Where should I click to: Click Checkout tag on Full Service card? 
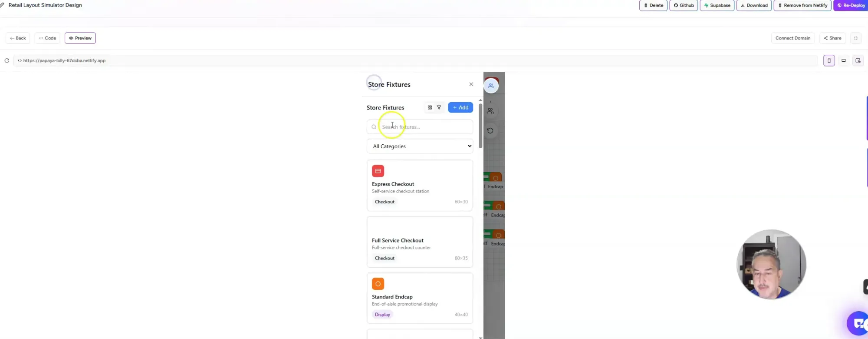[x=385, y=258]
